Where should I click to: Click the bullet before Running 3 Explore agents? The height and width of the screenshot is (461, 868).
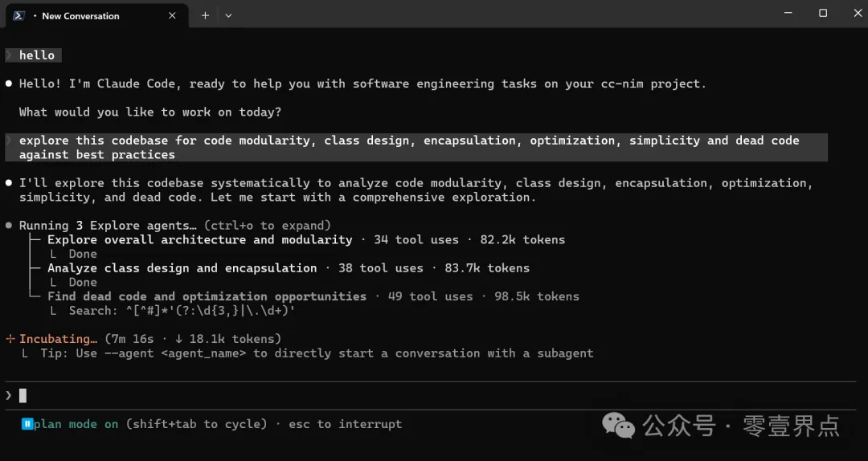9,226
